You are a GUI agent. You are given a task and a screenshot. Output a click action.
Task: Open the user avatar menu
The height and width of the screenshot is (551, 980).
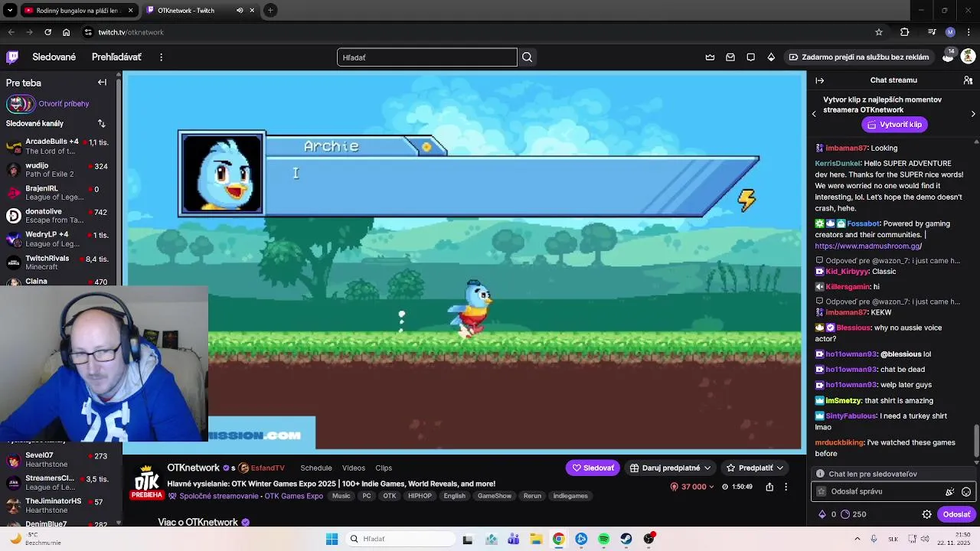pos(968,57)
